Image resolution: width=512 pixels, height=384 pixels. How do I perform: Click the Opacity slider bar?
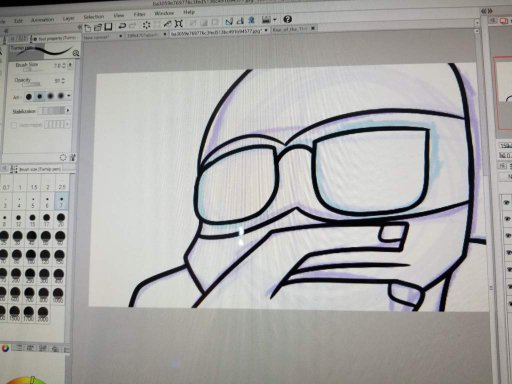point(31,85)
